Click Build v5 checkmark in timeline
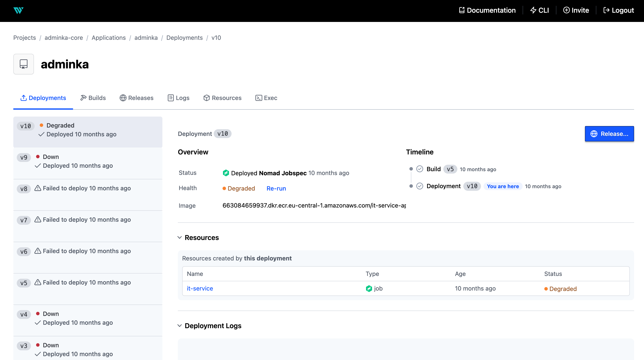This screenshot has width=644, height=360. click(x=420, y=169)
